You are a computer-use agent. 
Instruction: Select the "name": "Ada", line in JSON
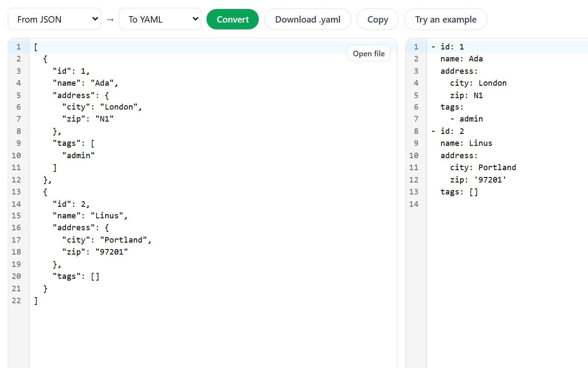point(85,83)
